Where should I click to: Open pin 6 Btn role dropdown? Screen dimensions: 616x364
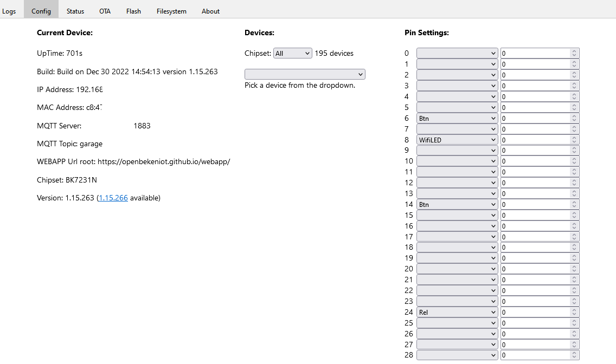[x=457, y=118]
